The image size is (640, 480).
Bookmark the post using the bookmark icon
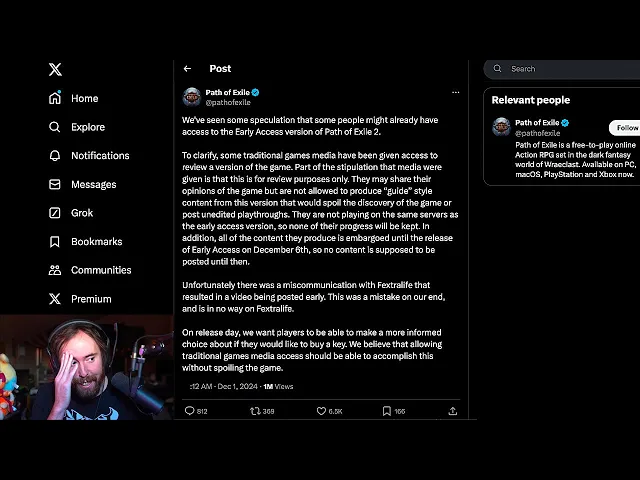coord(387,411)
